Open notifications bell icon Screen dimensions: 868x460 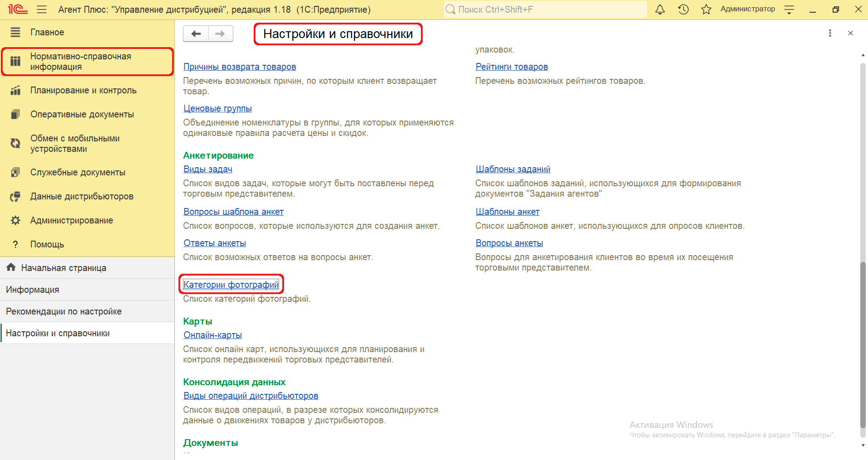coord(660,9)
